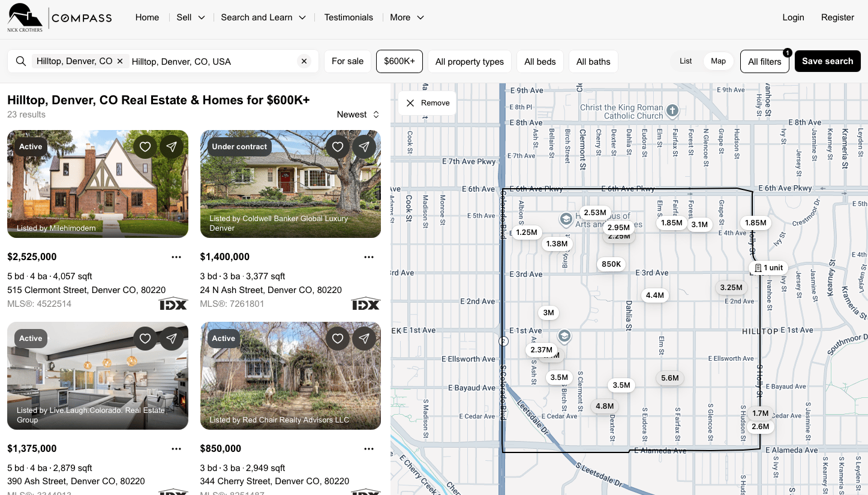This screenshot has width=868, height=495.
Task: Select the 5.6M price marker on map
Action: 669,378
